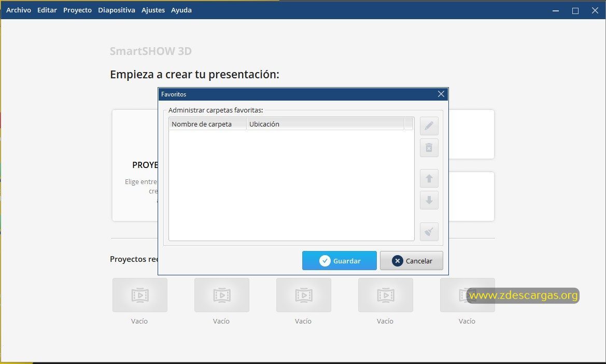Move the favorite folder down with the down arrow
Viewport: 606px width, 364px height.
tap(429, 200)
